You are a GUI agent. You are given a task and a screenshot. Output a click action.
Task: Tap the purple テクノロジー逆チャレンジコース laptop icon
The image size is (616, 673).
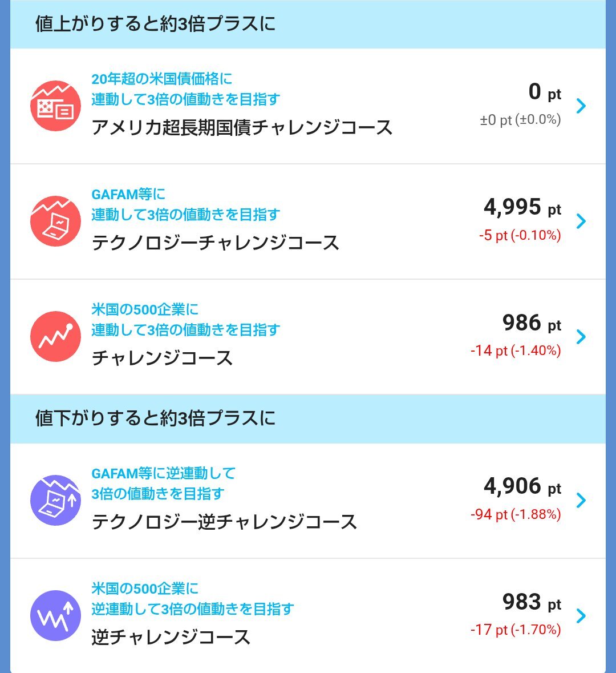pyautogui.click(x=55, y=500)
